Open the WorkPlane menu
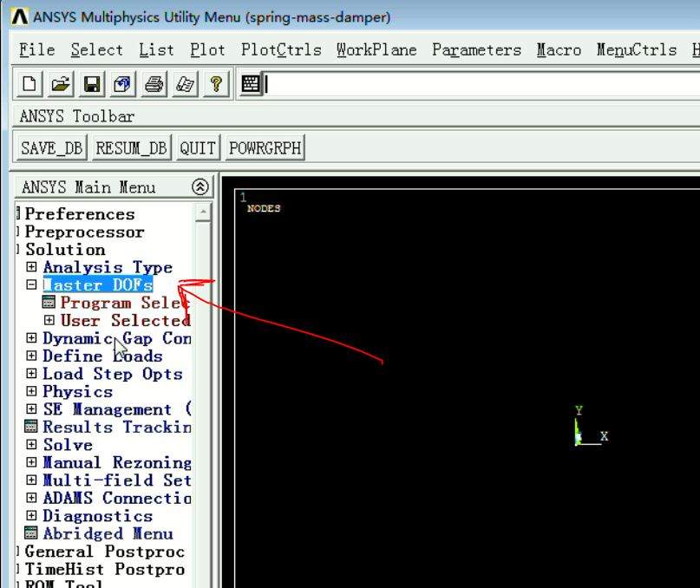 click(x=376, y=49)
